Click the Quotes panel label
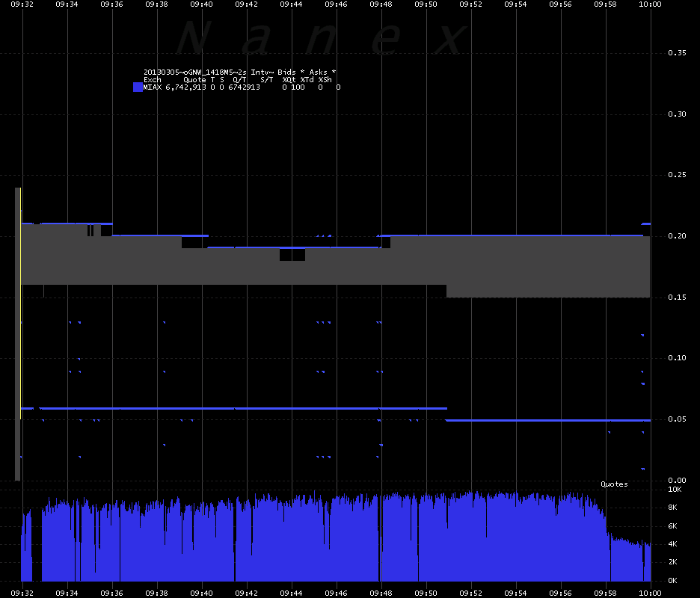This screenshot has width=700, height=598. point(614,484)
